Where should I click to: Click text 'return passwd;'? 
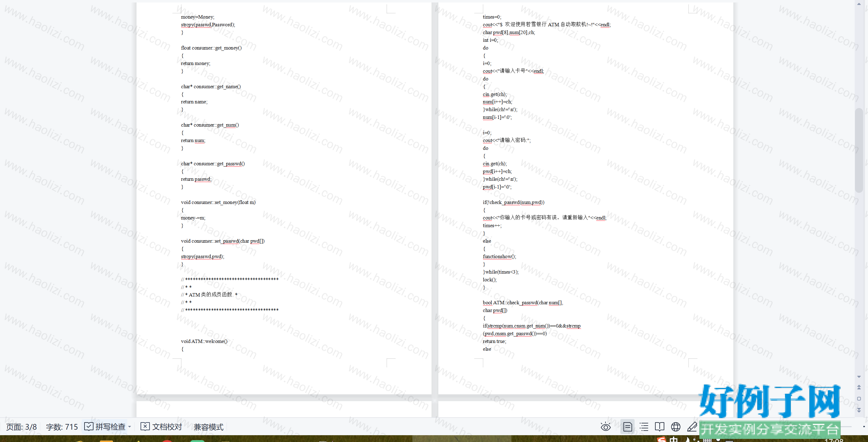click(x=196, y=179)
